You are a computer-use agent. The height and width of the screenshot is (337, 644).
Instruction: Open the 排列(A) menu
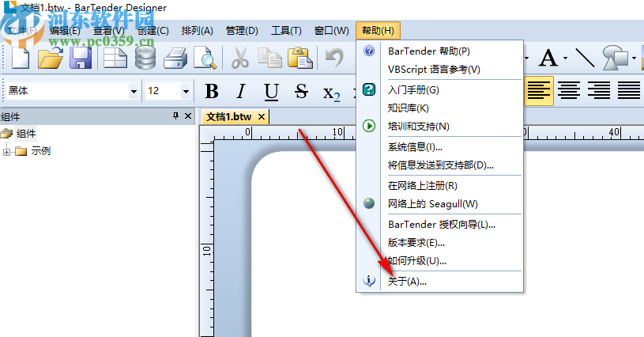click(197, 31)
